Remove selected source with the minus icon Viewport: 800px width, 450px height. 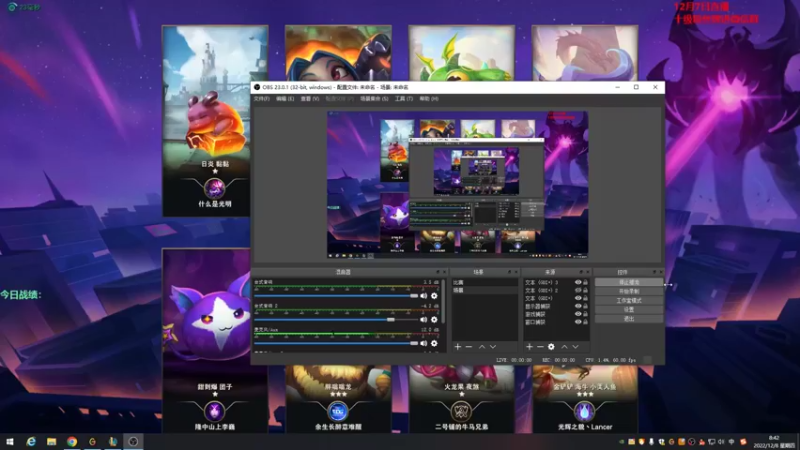pyautogui.click(x=540, y=347)
